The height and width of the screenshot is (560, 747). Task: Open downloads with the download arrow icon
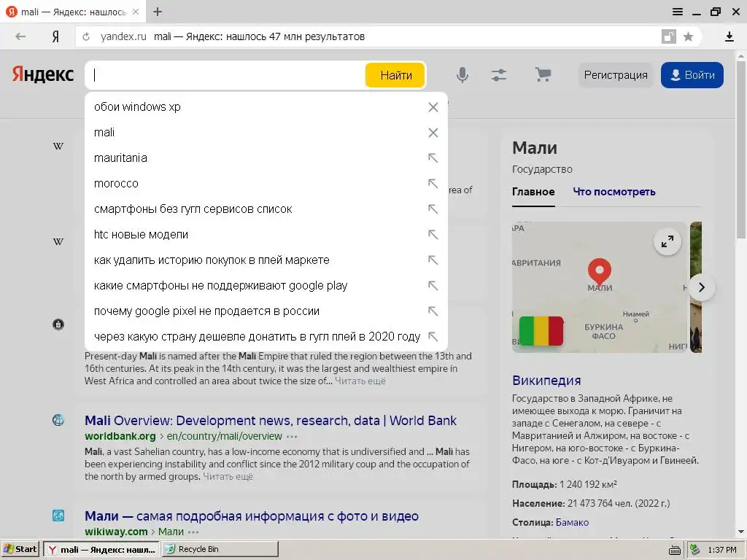pyautogui.click(x=729, y=36)
